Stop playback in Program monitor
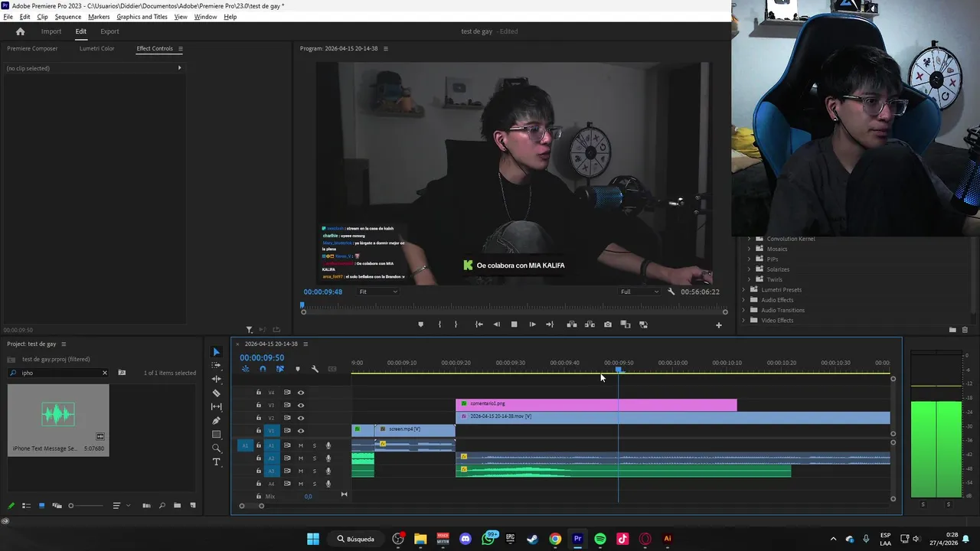This screenshot has height=551, width=980. point(514,324)
